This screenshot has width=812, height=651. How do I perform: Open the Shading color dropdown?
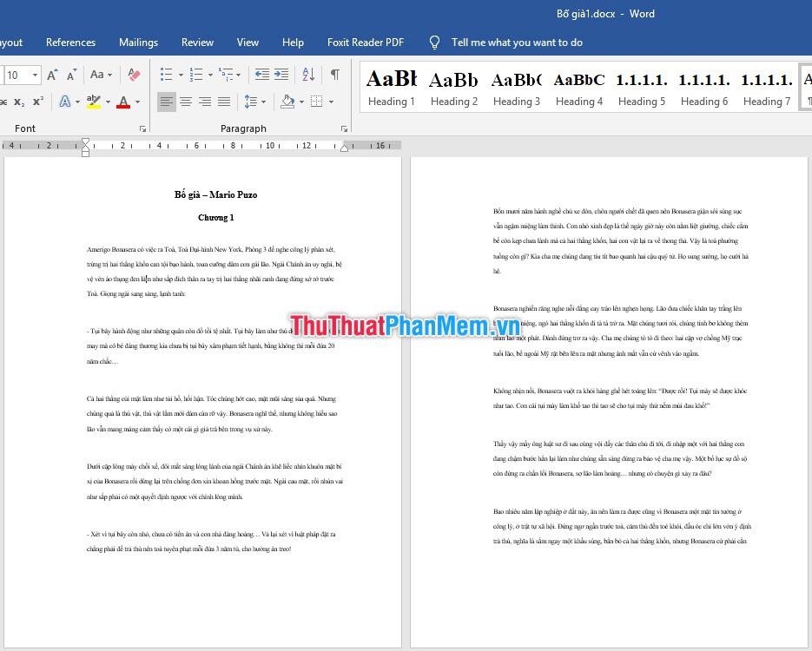301,100
